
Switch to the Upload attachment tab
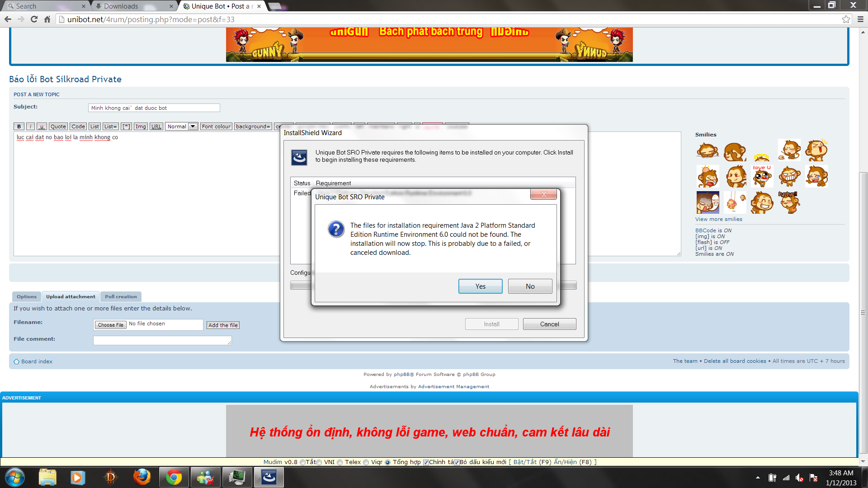click(71, 297)
